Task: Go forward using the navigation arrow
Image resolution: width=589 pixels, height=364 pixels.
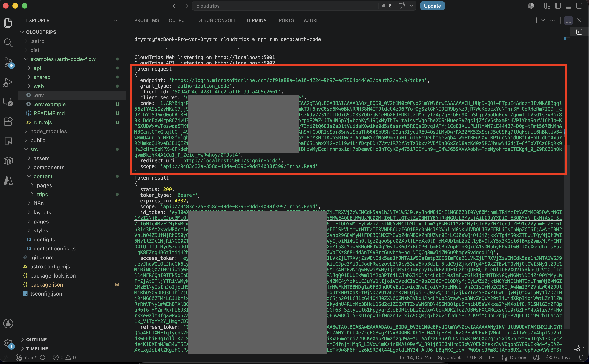Action: 186,6
